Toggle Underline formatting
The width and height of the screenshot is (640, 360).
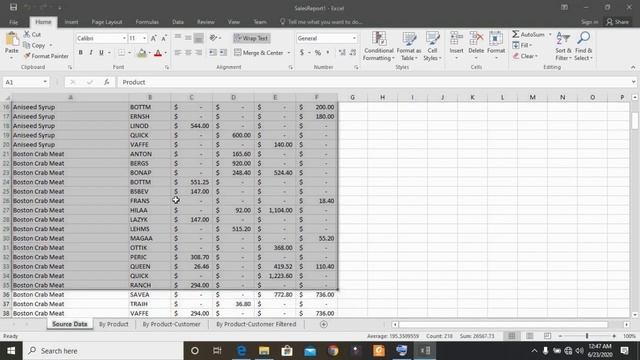101,53
